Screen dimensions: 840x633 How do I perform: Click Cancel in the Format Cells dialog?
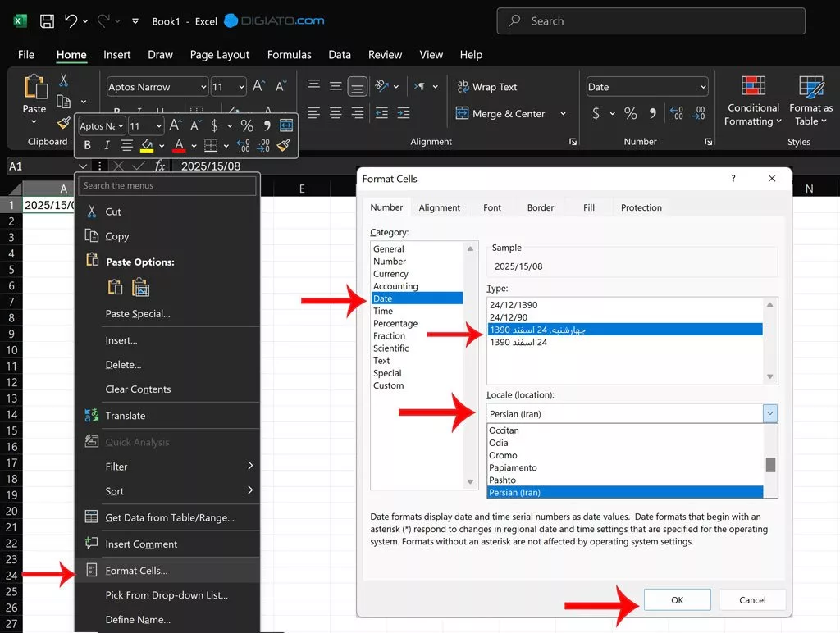point(752,600)
